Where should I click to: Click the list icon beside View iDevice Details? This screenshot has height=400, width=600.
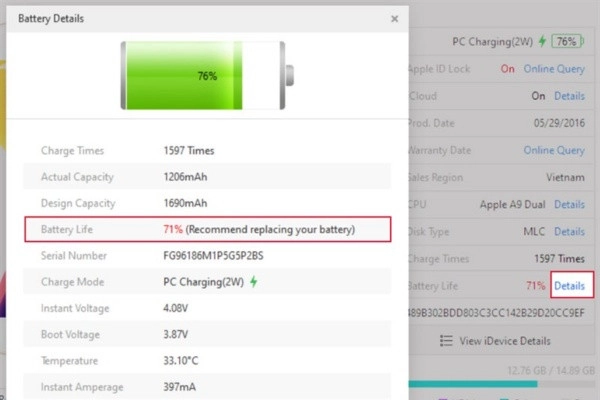point(447,340)
